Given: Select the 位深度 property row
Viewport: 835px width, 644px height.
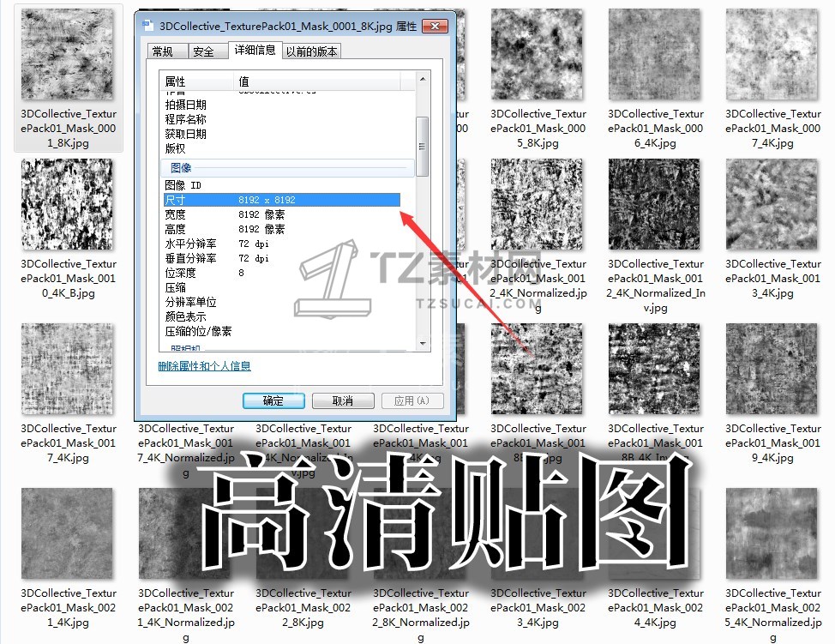Looking at the screenshot, I should tap(281, 273).
